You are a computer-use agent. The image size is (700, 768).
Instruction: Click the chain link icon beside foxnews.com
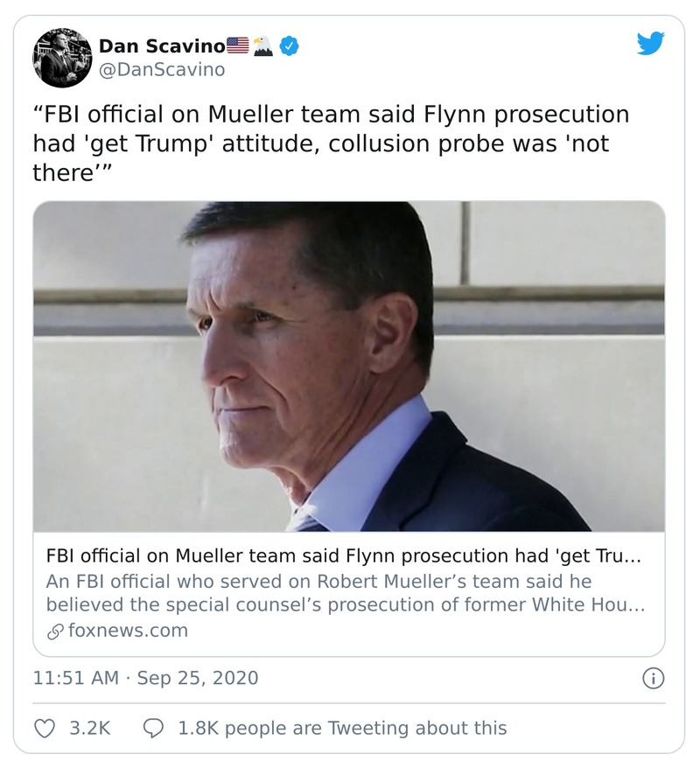pyautogui.click(x=56, y=630)
